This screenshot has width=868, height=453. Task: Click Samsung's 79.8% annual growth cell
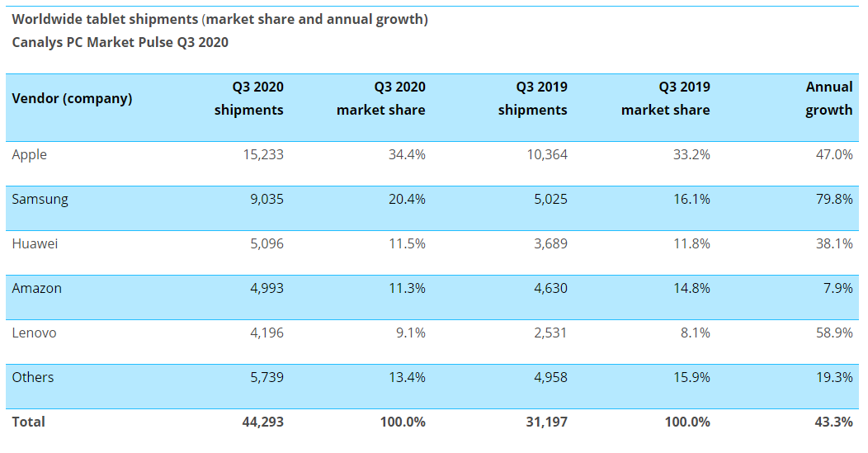coord(834,200)
